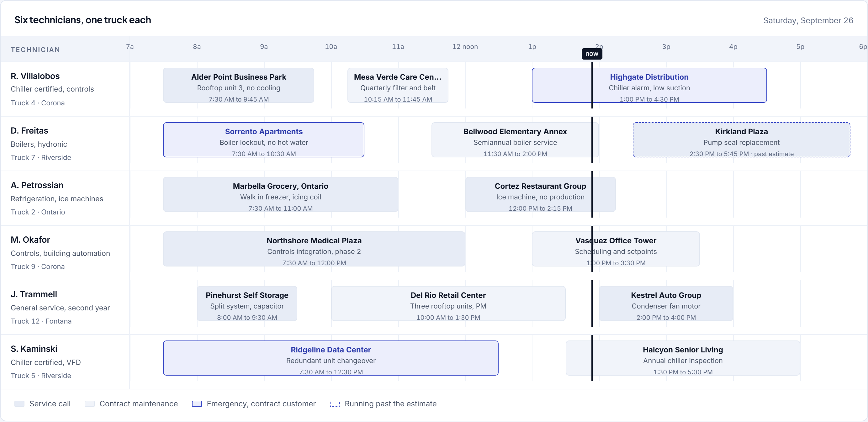The width and height of the screenshot is (868, 422).
Task: Select the Northshore Medical Plaza job
Action: pyautogui.click(x=314, y=249)
